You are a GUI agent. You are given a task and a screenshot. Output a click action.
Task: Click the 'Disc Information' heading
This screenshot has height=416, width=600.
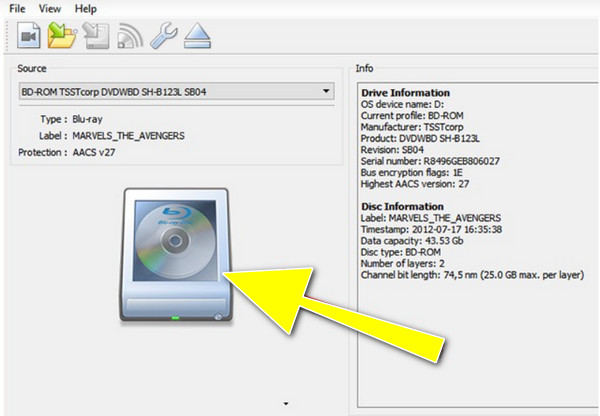point(403,207)
